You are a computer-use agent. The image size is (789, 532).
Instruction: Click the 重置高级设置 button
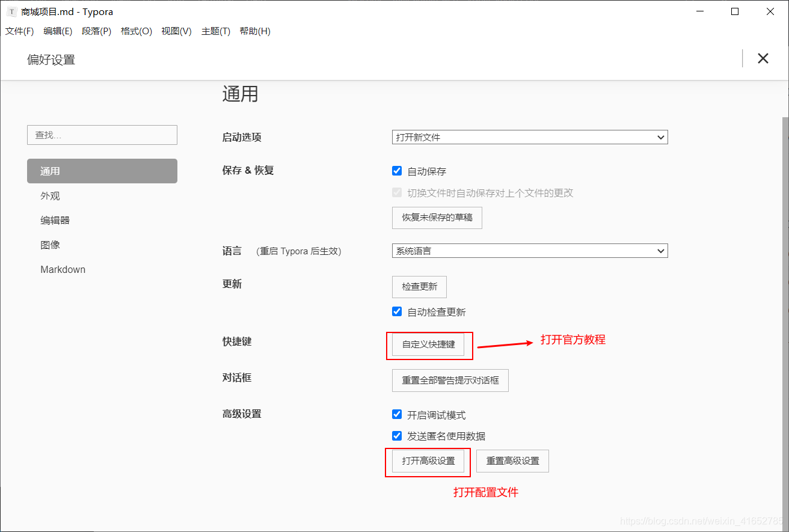point(512,461)
